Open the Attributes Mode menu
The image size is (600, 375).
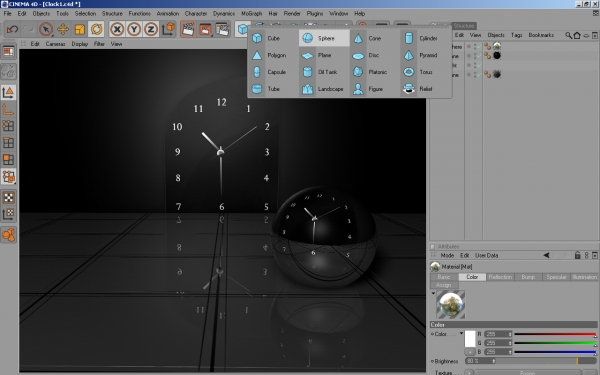[x=447, y=255]
